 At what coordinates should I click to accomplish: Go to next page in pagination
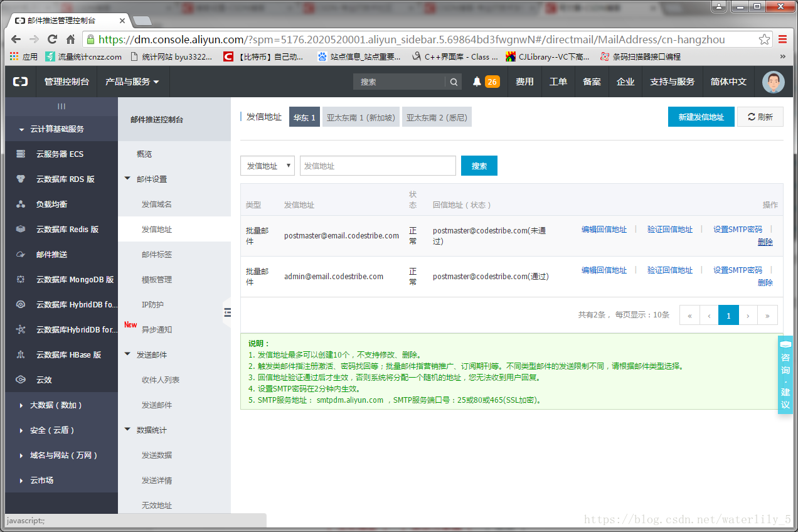pos(748,315)
